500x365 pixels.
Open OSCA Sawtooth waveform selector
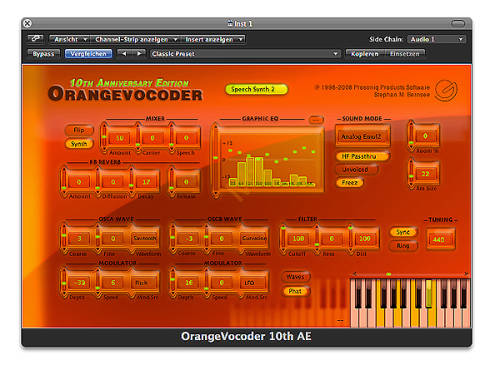coord(145,238)
